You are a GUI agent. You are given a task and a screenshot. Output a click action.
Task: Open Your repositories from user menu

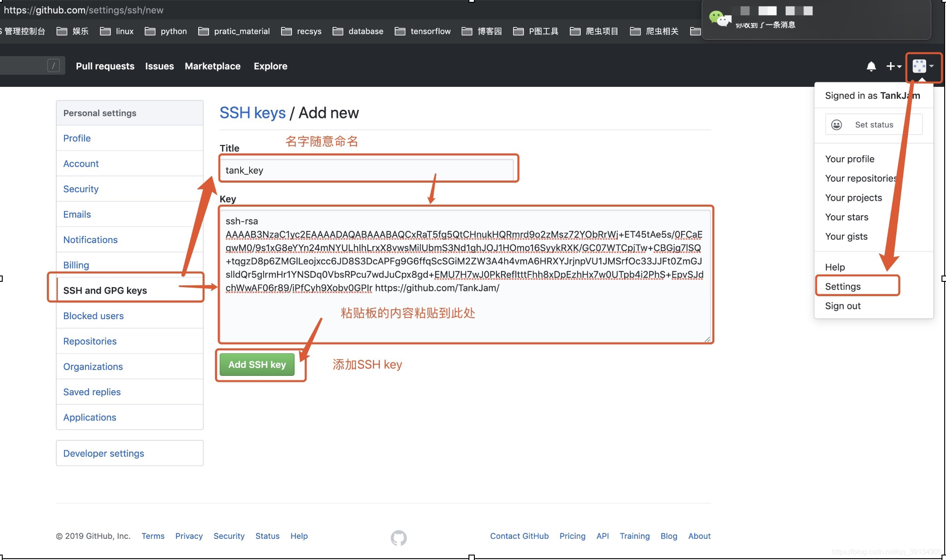(x=861, y=178)
